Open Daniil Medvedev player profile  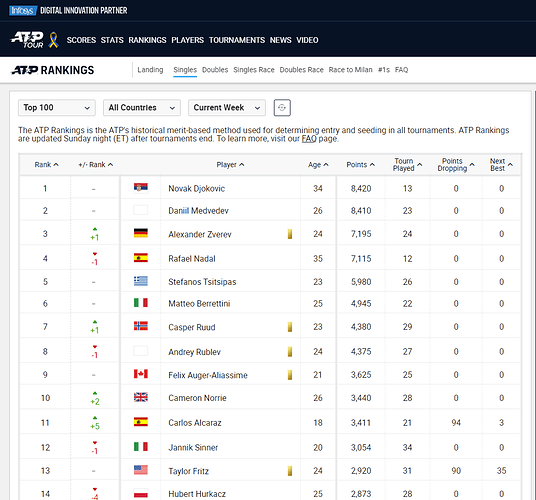click(x=198, y=211)
